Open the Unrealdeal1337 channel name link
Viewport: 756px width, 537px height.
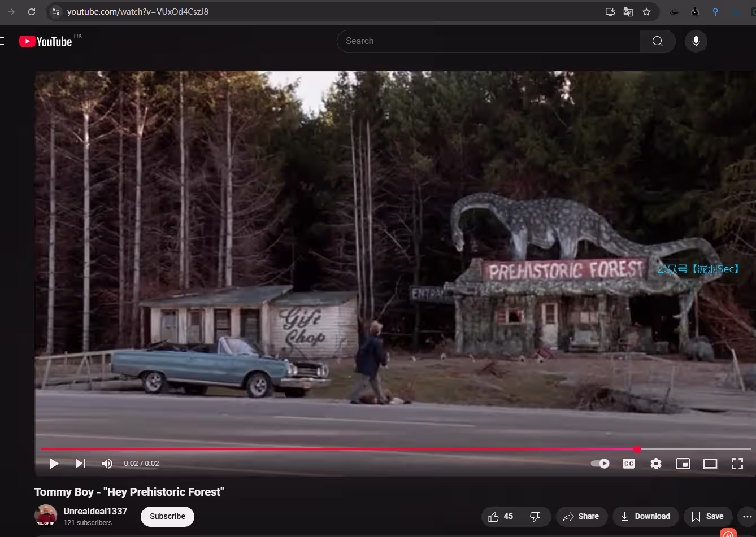(x=95, y=511)
